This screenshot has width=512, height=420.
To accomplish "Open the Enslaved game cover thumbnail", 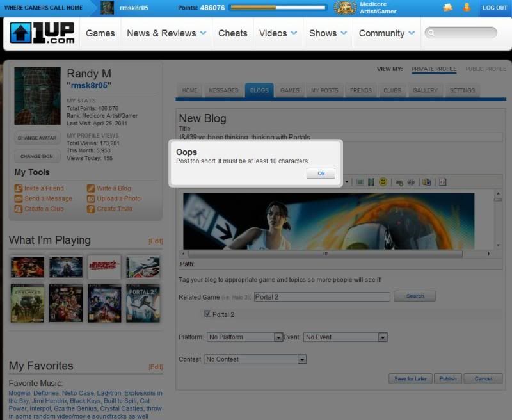I will coord(28,303).
